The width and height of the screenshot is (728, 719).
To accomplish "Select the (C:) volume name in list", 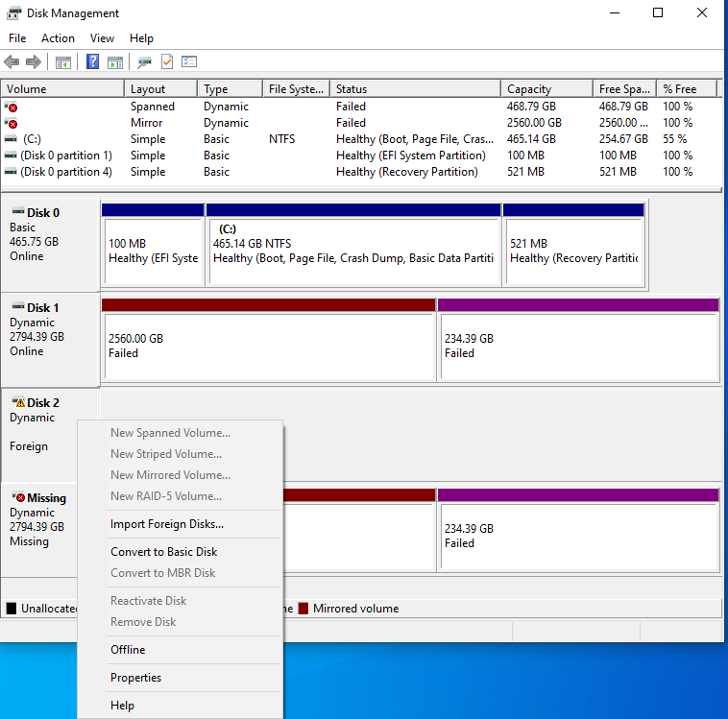I will coord(32,139).
